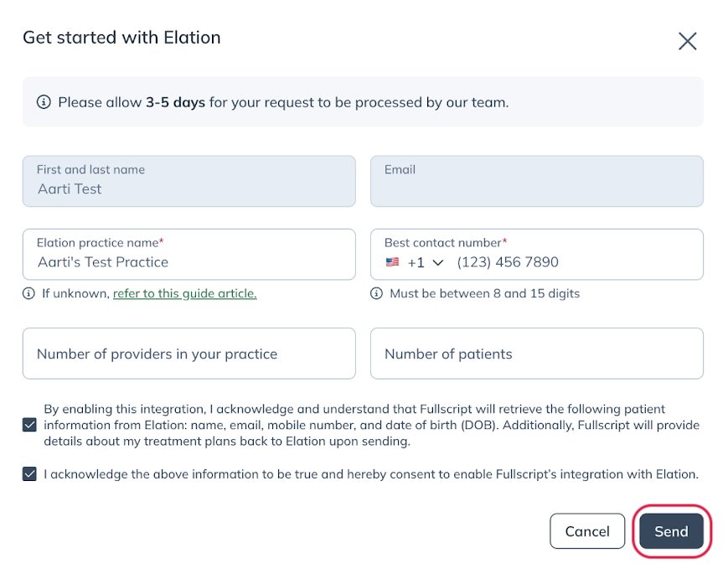
Task: Click the info icon beside the digits hint
Action: point(376,293)
